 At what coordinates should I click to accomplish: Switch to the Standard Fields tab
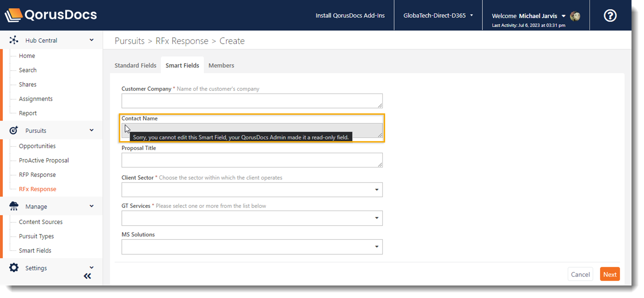point(135,65)
